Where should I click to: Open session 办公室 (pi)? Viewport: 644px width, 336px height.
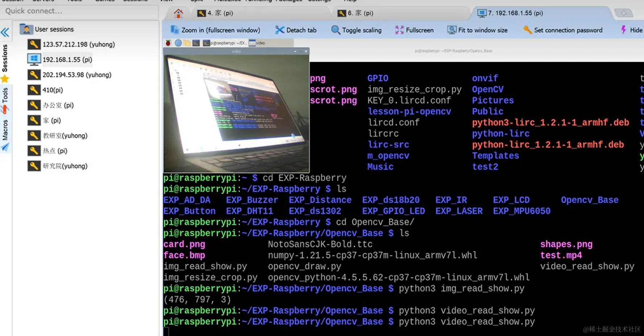(58, 105)
